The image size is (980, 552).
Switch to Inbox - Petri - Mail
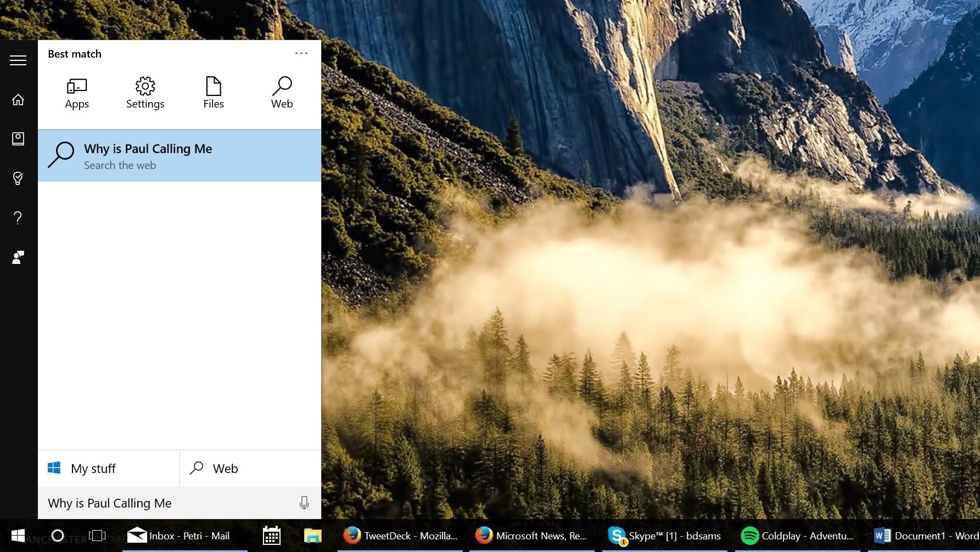pyautogui.click(x=185, y=536)
